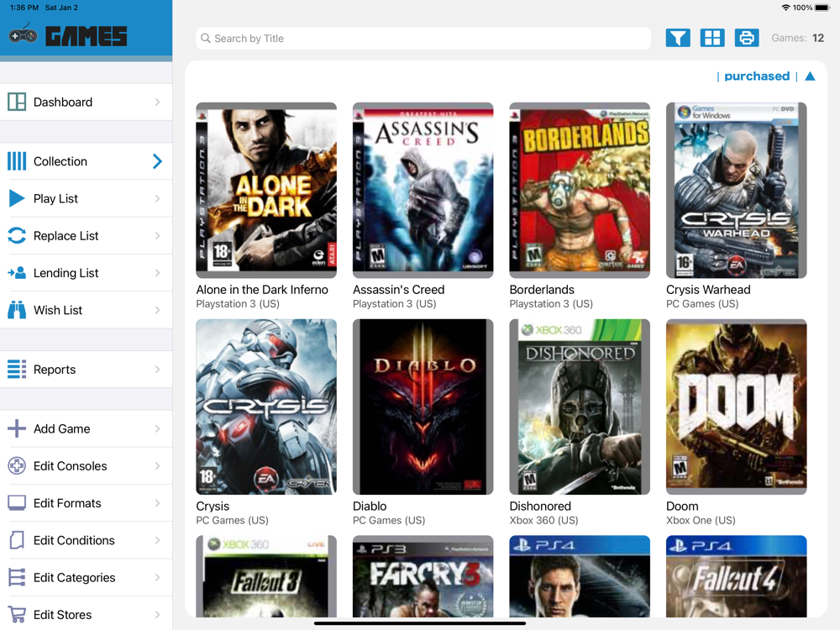Viewport: 840px width, 630px height.
Task: Expand Play List row chevron
Action: pyautogui.click(x=158, y=198)
